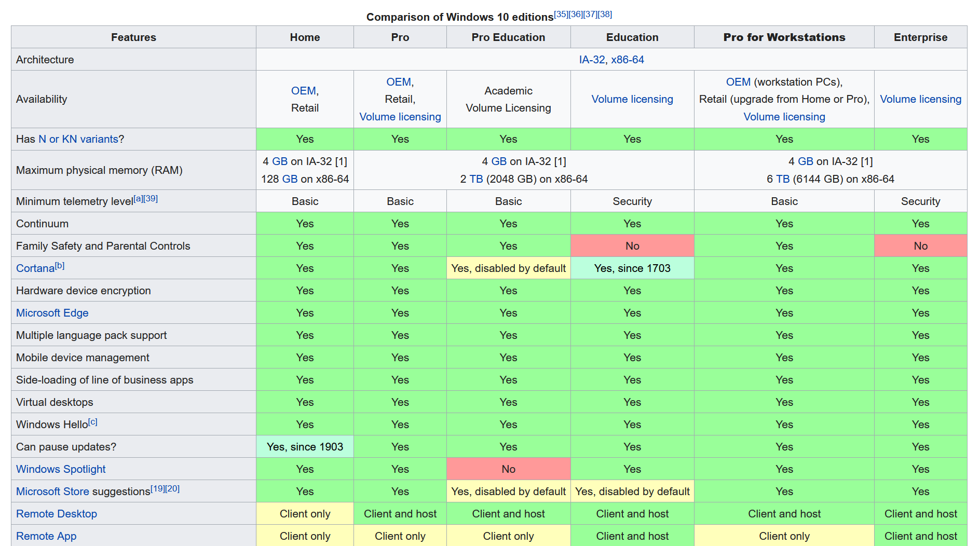
Task: Open citation [39] beside Minimum telemetry level
Action: click(x=151, y=199)
